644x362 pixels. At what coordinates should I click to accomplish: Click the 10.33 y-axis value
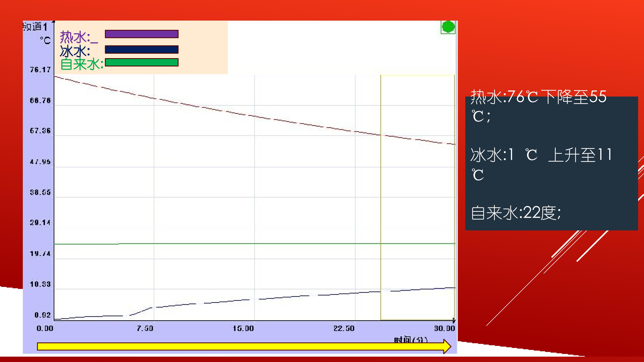tap(40, 284)
